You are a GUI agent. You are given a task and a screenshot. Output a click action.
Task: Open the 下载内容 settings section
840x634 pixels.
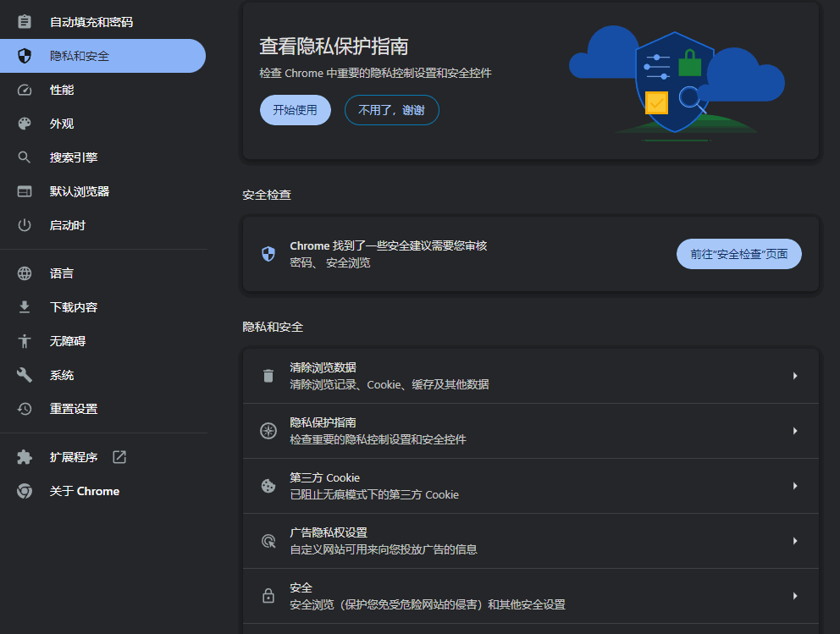[x=102, y=306]
